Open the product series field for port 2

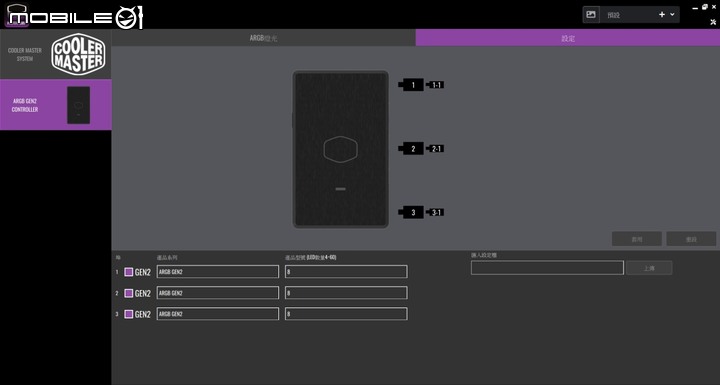pos(218,293)
